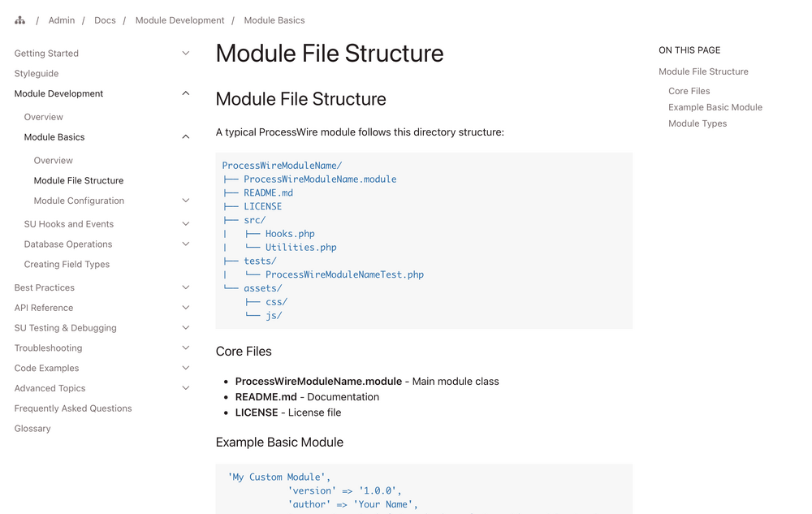Viewport: 812px width, 514px height.
Task: Expand the Database Operations chevron
Action: pyautogui.click(x=186, y=244)
